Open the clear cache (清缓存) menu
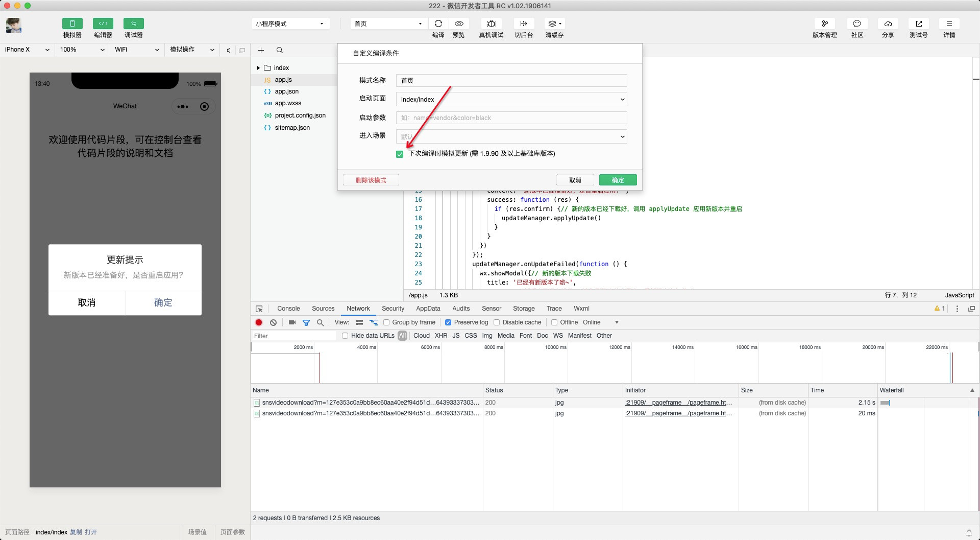 [x=554, y=24]
